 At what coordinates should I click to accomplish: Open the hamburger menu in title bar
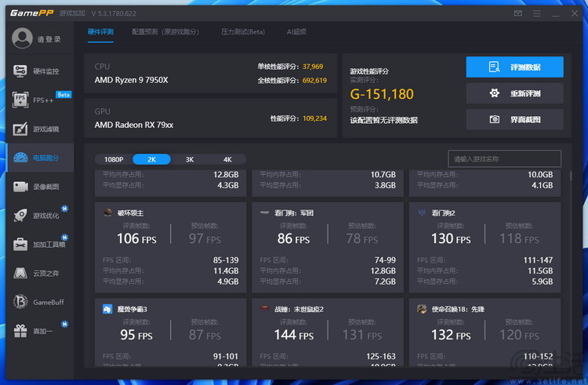[536, 13]
